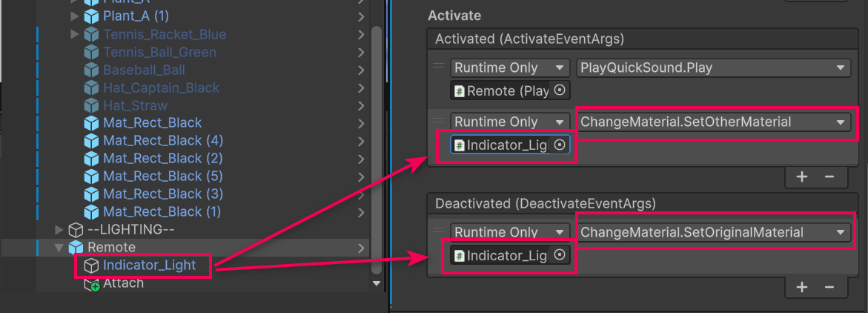Viewport: 868px width, 313px height.
Task: Click the Mat_Rect_Black (4) cube icon
Action: coord(91,140)
